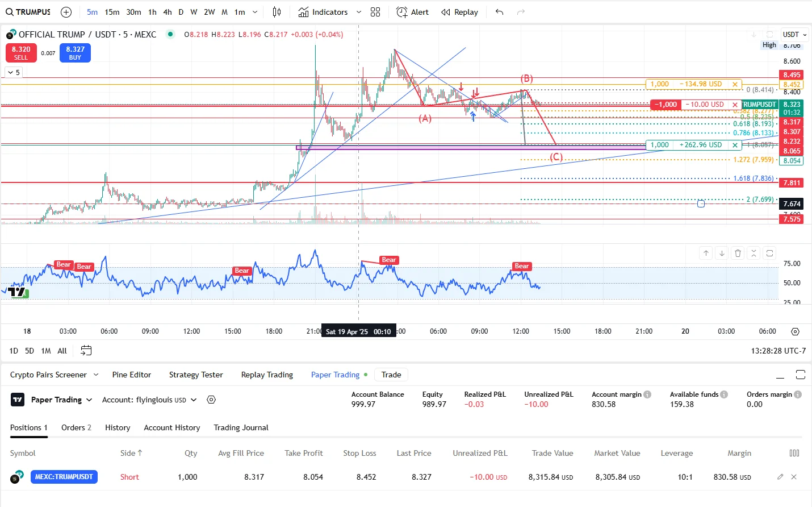812x507 pixels.
Task: Open the layout setup grid icon
Action: pyautogui.click(x=375, y=12)
